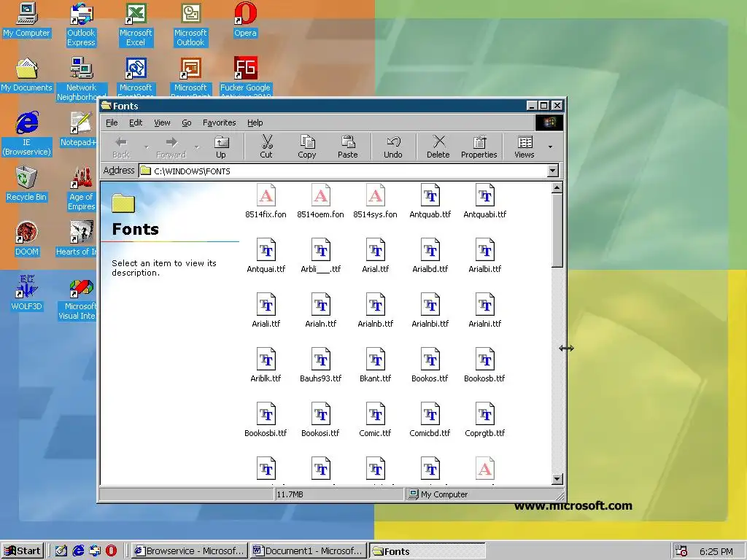This screenshot has height=560, width=747.
Task: Click the My Computer status bar zone
Action: (x=484, y=494)
